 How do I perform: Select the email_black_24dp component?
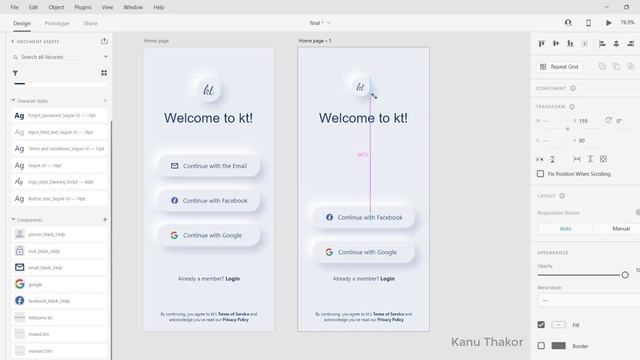pos(60,267)
